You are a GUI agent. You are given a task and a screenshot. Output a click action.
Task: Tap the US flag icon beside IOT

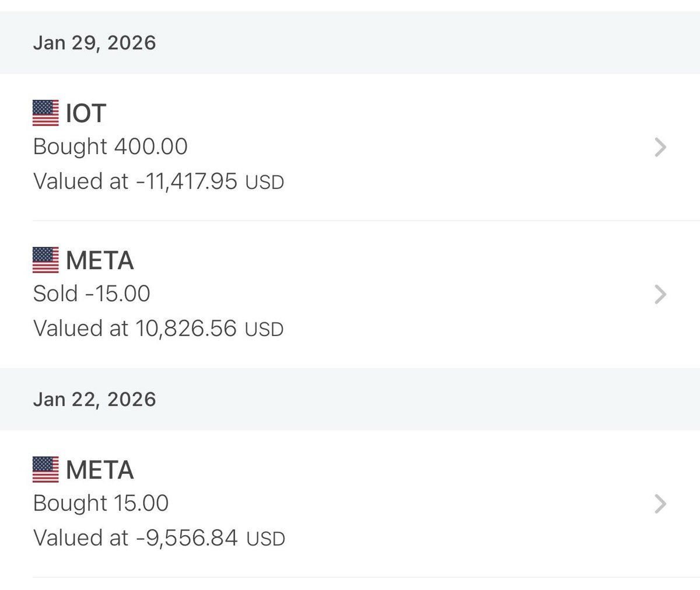click(45, 113)
